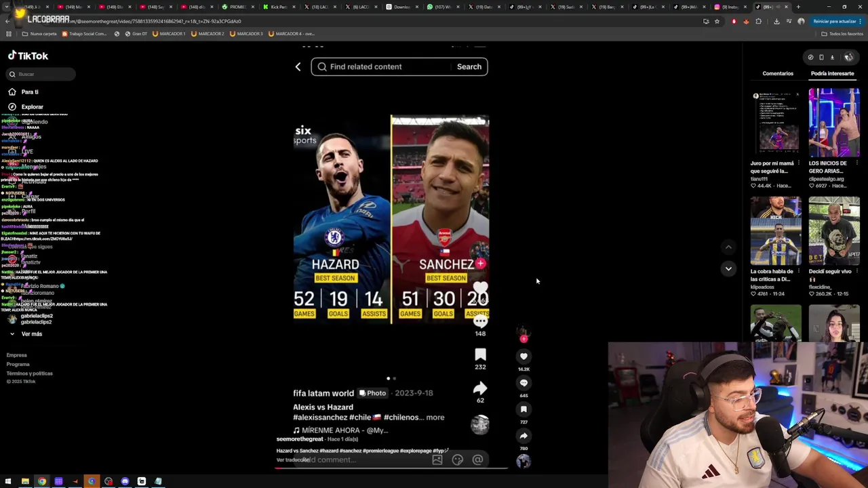Open 'Decidí seguir vivo' thumbnail

[834, 230]
